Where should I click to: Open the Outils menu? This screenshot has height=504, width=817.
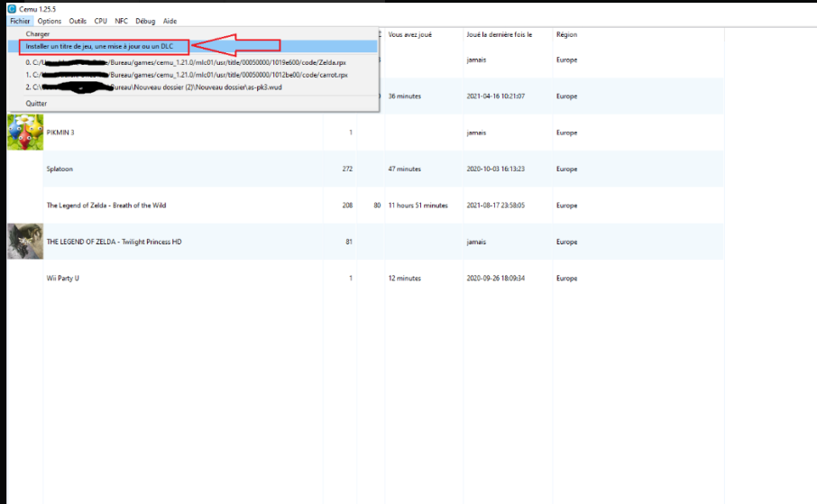(x=78, y=21)
